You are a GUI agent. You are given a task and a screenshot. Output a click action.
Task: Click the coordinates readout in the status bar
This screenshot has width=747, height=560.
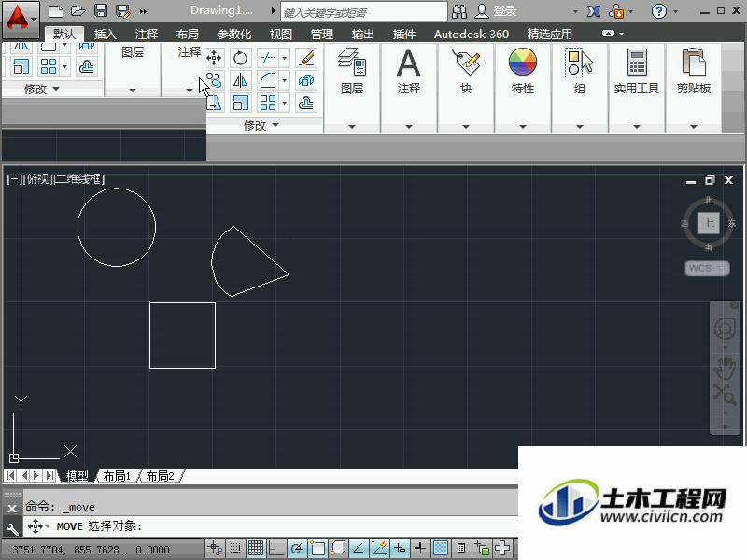point(91,550)
